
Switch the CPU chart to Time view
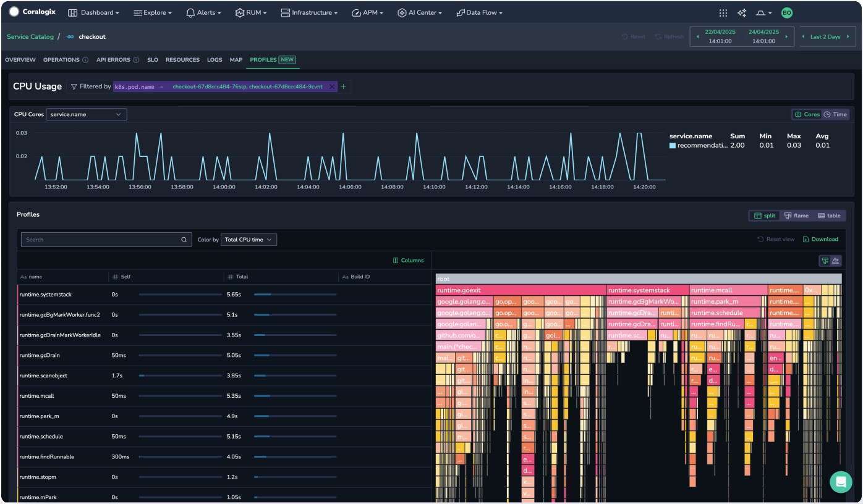(839, 114)
